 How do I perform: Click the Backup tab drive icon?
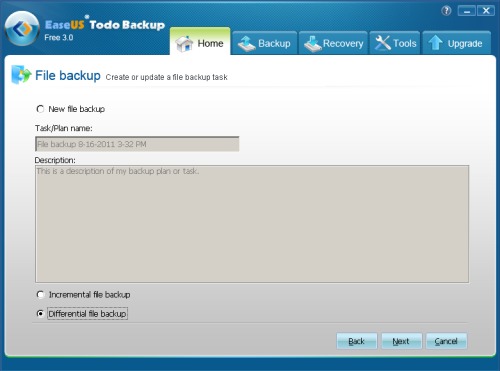(x=246, y=44)
